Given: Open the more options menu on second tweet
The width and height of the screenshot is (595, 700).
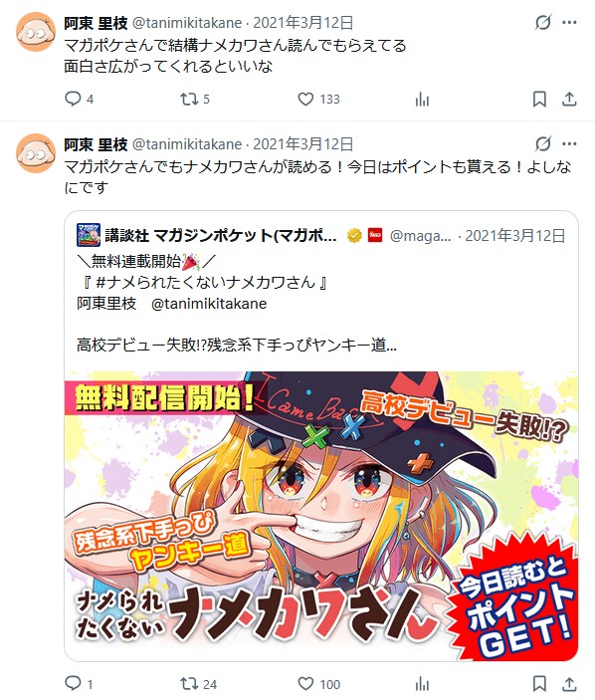Looking at the screenshot, I should point(569,143).
